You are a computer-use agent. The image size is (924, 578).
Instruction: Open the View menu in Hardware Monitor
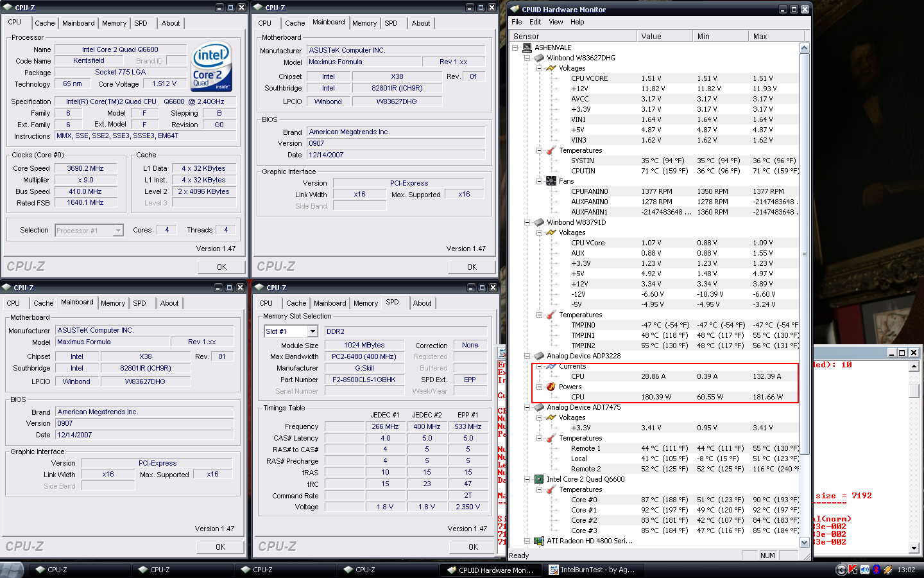tap(556, 22)
